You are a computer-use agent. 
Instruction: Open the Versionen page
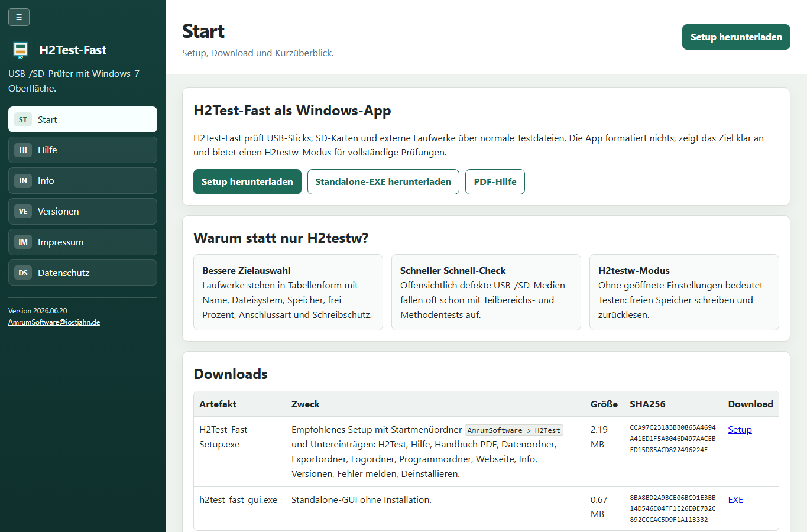click(x=83, y=212)
